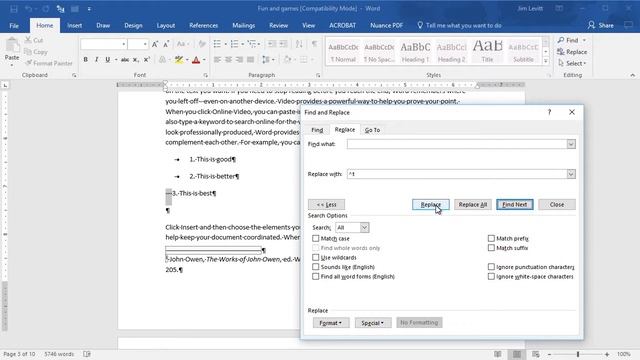Click the << Less button
640x360 pixels.
pos(327,204)
